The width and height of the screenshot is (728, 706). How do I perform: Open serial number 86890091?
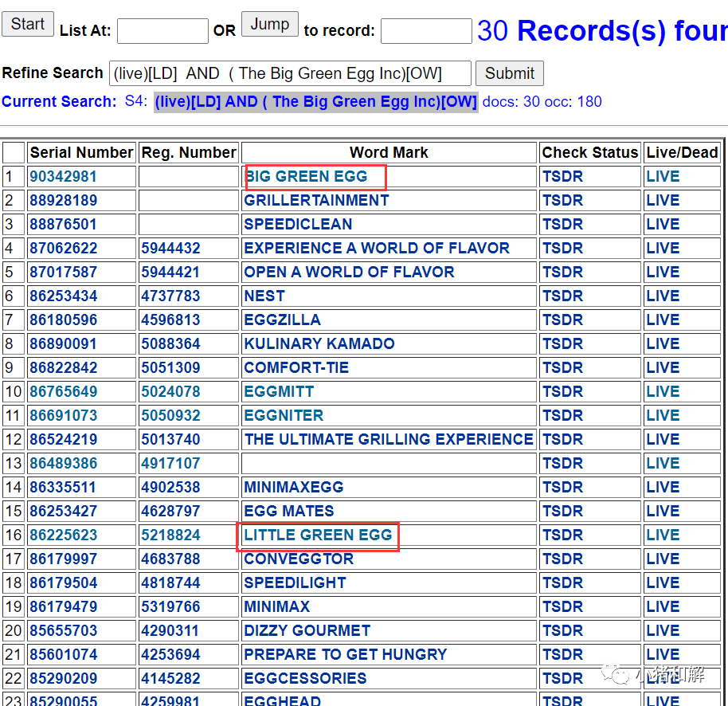pos(63,344)
